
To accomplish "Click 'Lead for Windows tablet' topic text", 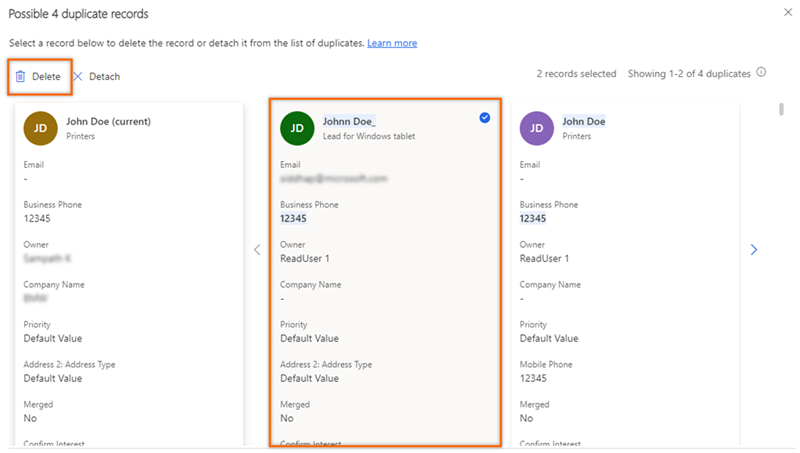I will [369, 136].
